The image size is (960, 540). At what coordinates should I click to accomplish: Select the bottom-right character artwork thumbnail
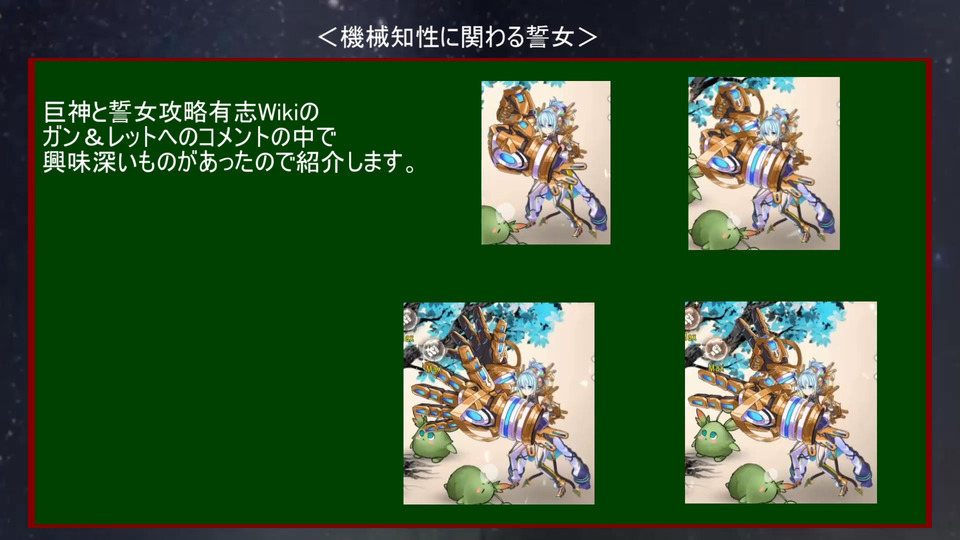781,403
